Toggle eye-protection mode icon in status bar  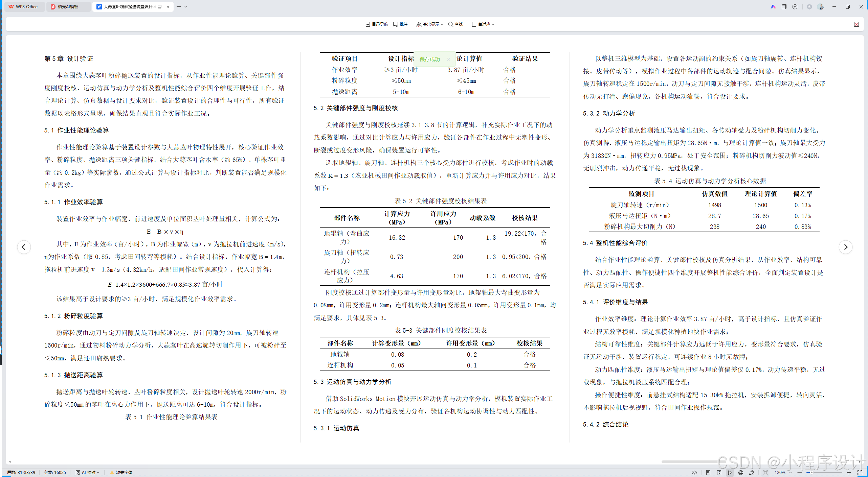point(694,472)
